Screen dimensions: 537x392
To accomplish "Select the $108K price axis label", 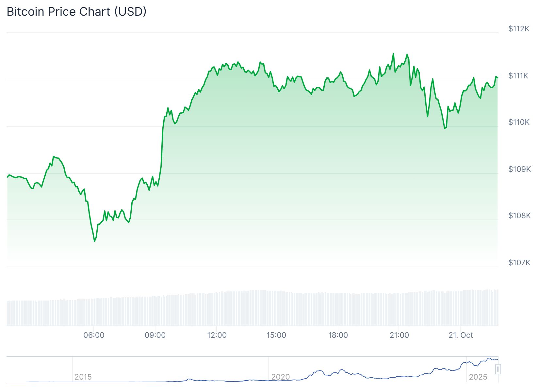I will tap(519, 216).
